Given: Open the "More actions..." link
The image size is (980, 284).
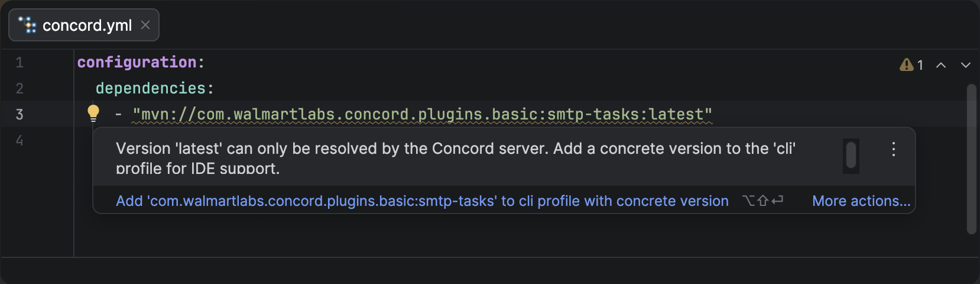Looking at the screenshot, I should [x=861, y=201].
